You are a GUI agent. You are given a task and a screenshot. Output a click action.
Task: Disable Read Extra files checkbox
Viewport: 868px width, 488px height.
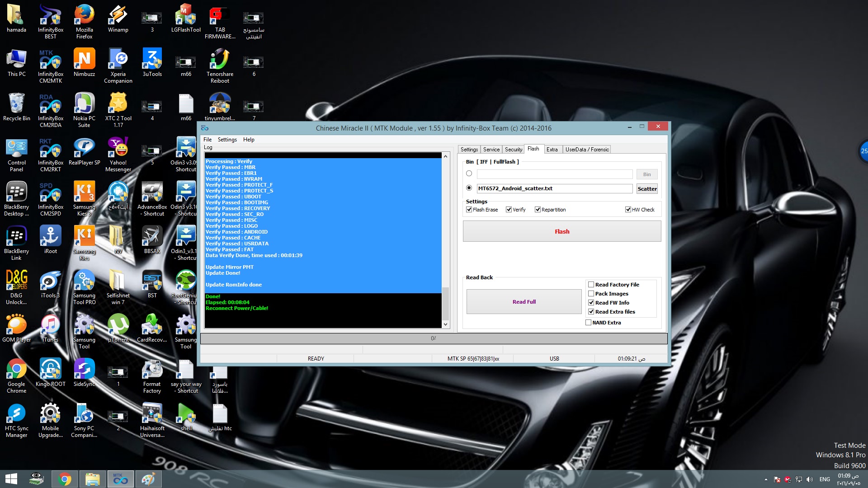(x=591, y=312)
